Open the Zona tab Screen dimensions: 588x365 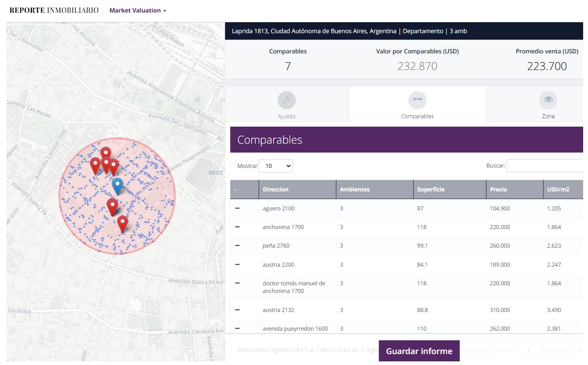[535, 104]
